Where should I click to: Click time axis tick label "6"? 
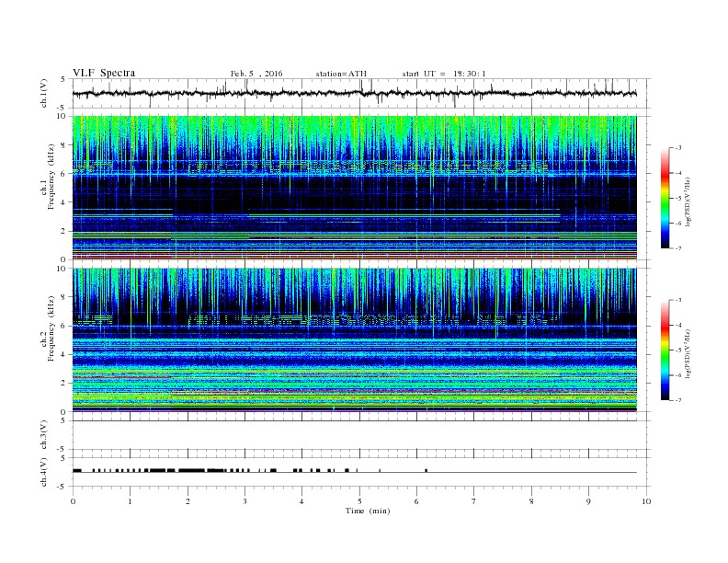click(416, 501)
